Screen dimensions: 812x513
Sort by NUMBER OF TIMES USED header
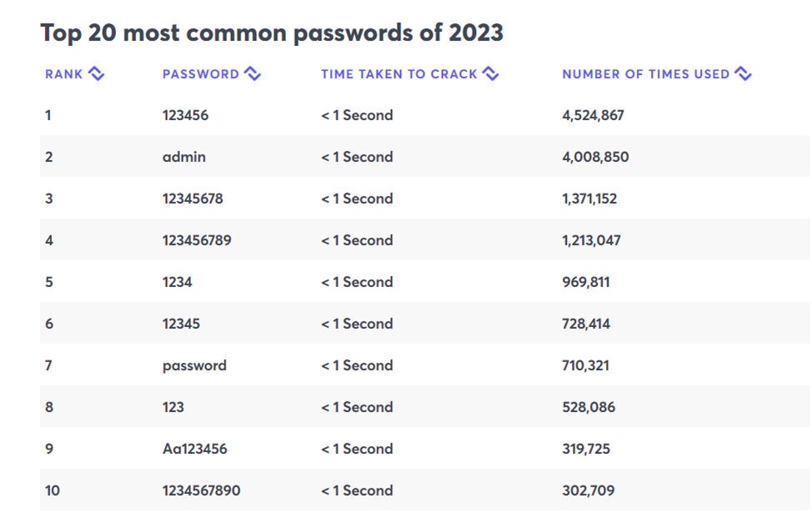coord(645,74)
